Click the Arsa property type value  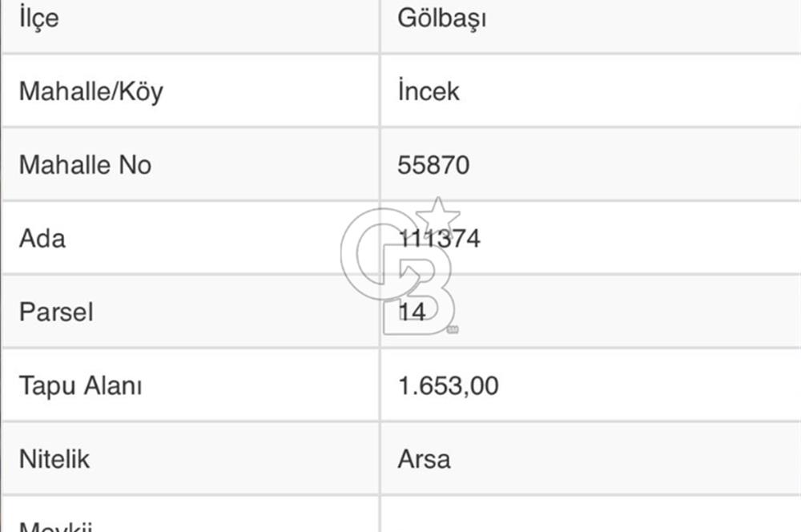tap(424, 460)
